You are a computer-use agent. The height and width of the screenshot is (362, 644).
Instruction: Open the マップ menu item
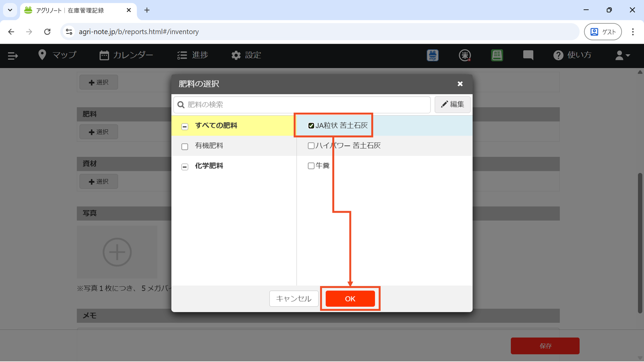[x=57, y=55]
